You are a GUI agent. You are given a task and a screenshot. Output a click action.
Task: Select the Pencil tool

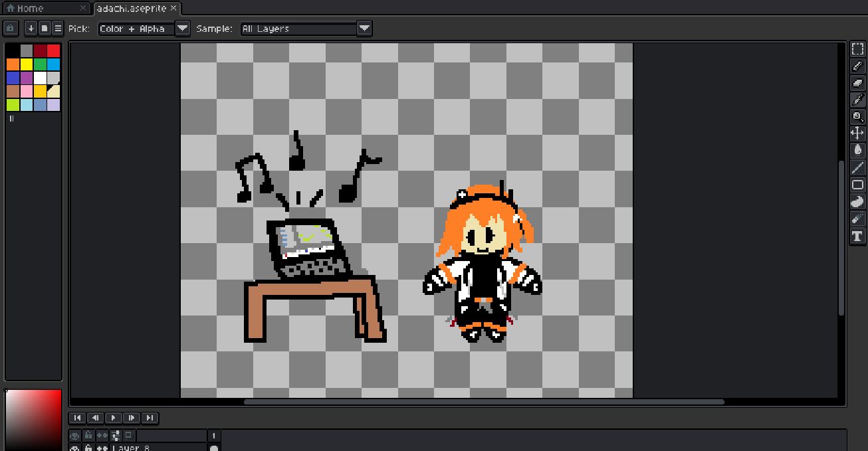click(x=857, y=66)
